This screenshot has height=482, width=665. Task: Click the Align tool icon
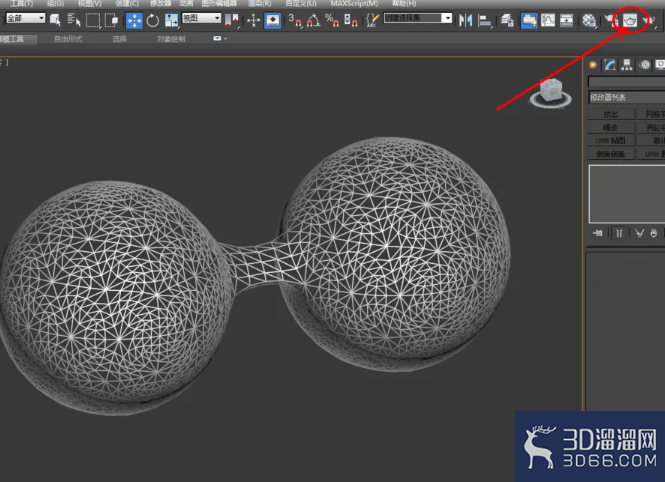coord(484,20)
